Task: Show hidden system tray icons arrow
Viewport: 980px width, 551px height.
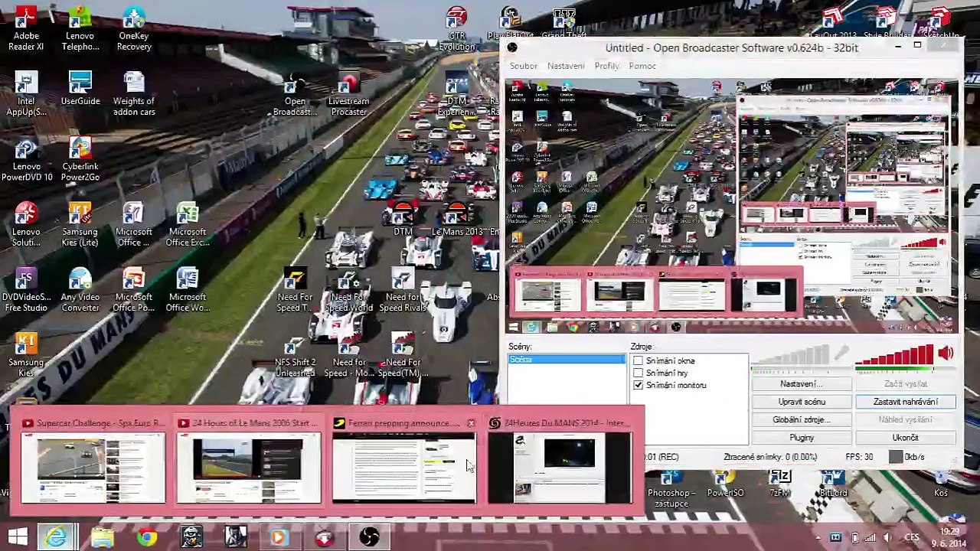Action: tap(818, 537)
